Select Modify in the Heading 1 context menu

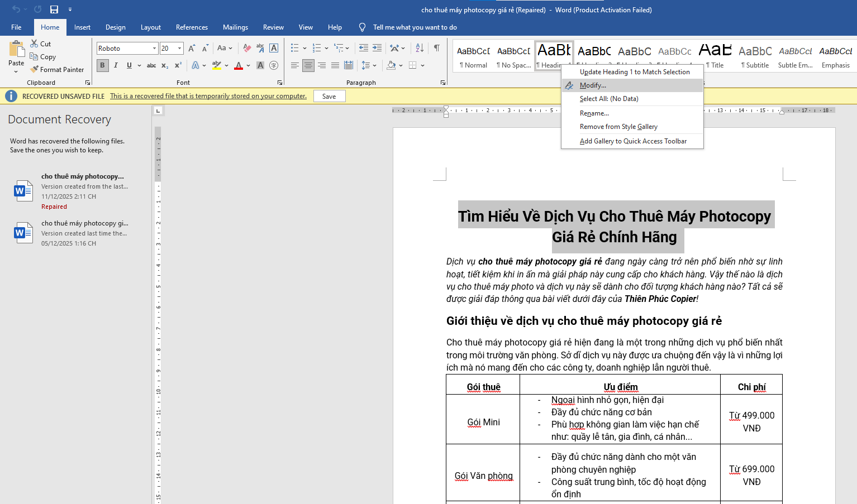pos(593,85)
